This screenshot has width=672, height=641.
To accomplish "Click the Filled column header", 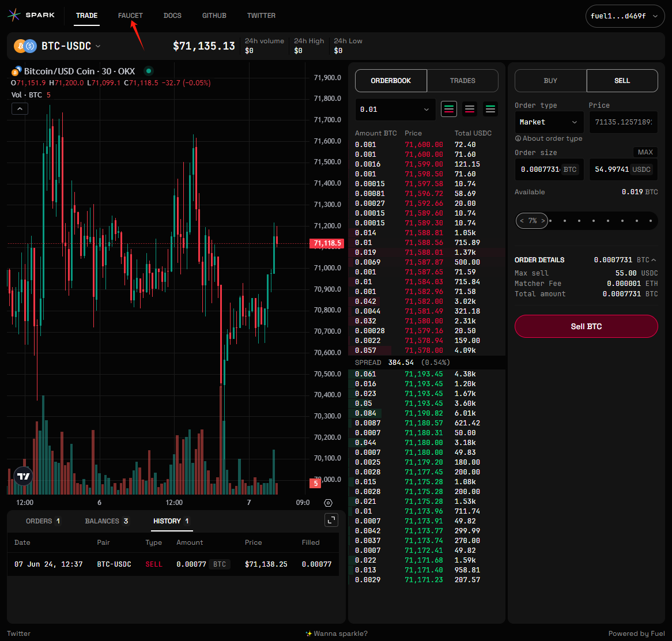I will click(311, 542).
